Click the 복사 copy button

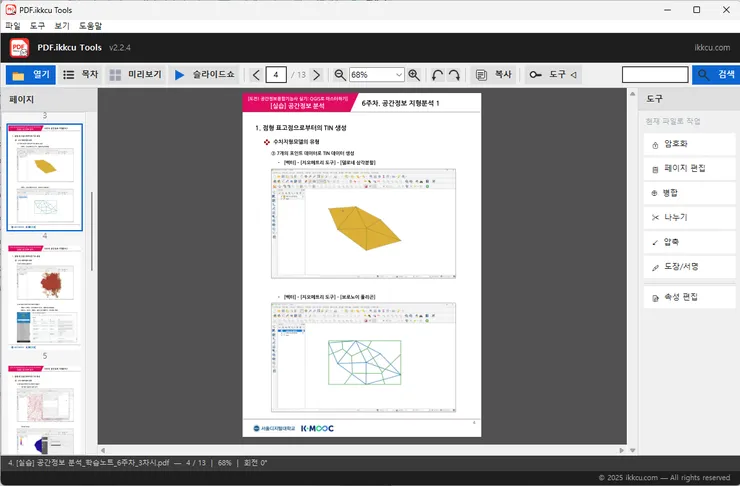(493, 75)
